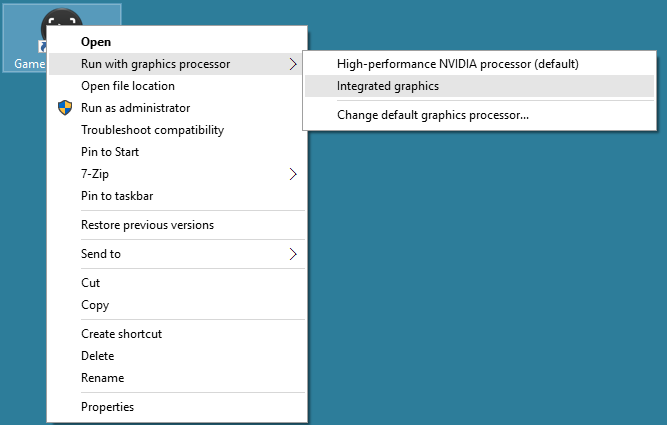Screen dimensions: 667x425
Task: Select Rename in the context menu
Action: tap(102, 378)
